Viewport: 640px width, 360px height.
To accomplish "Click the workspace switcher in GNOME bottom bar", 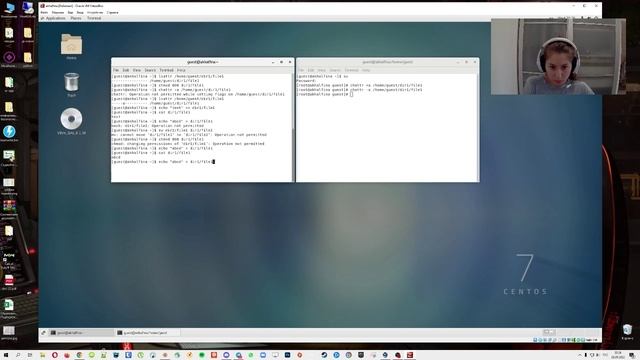I will click(549, 332).
